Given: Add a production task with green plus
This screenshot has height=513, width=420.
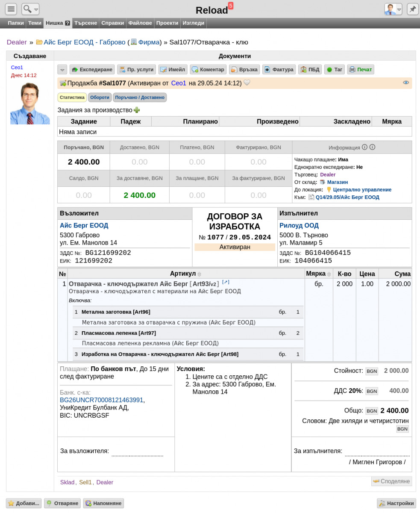Looking at the screenshot, I should pyautogui.click(x=137, y=110).
